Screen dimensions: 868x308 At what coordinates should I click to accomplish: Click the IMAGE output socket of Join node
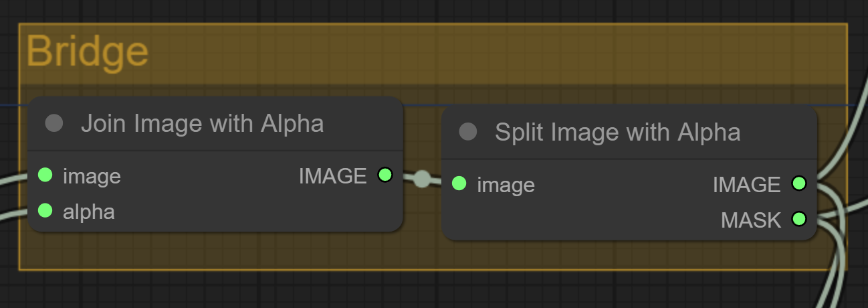[x=385, y=175]
